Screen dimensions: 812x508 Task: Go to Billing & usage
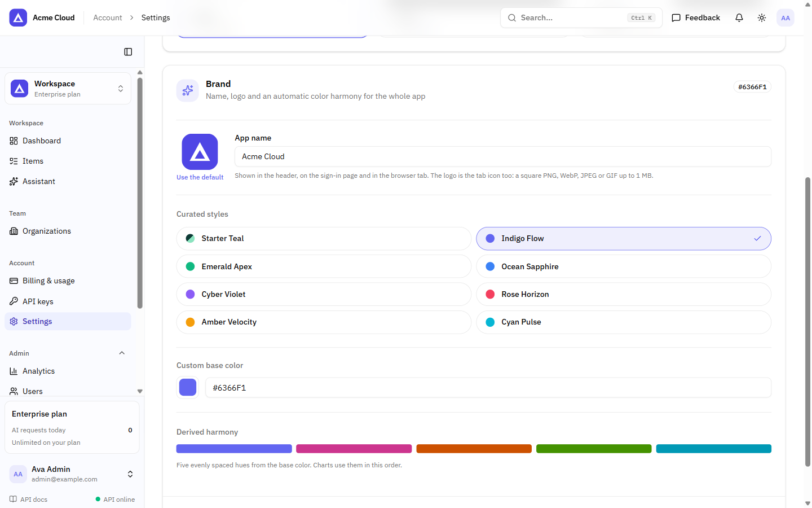(68, 281)
